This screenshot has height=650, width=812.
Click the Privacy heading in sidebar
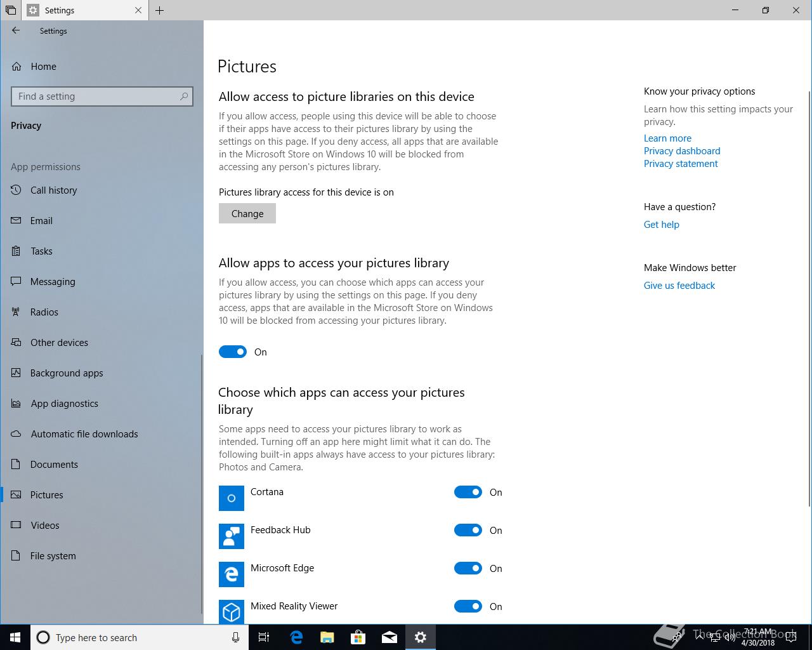[x=26, y=126]
